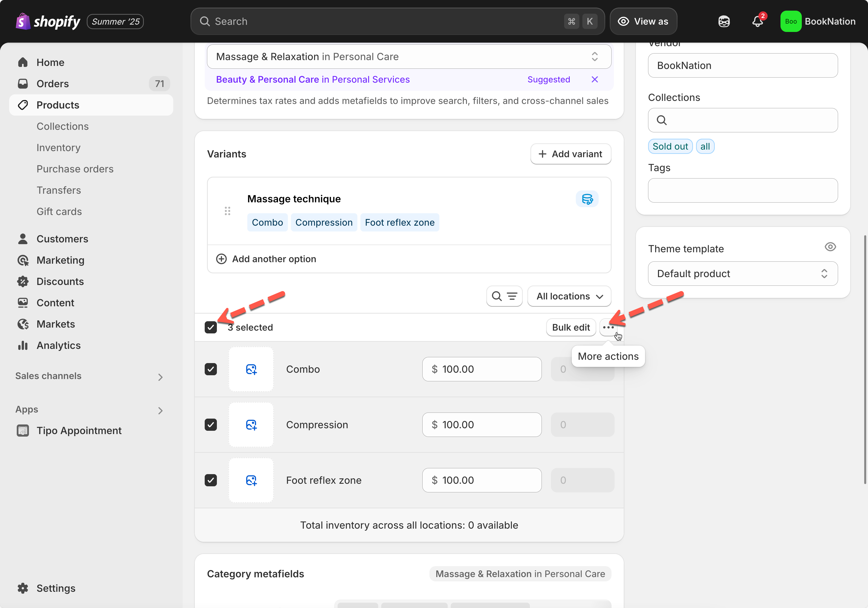
Task: Expand the Sales channels section
Action: point(160,377)
